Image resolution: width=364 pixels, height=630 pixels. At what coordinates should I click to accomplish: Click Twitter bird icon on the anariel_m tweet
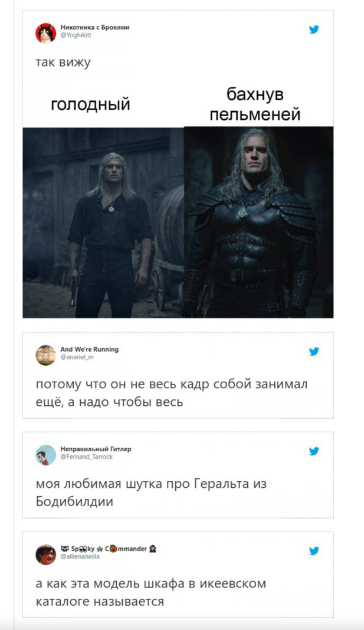click(314, 352)
